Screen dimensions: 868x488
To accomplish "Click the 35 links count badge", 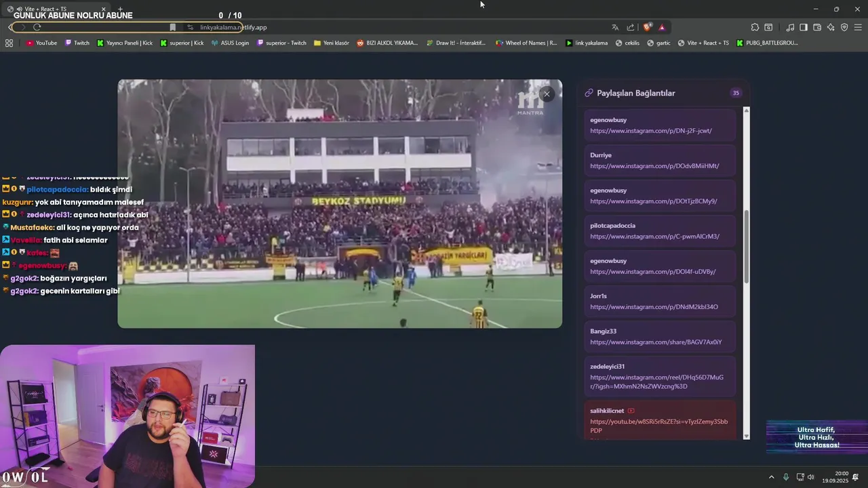I will point(735,93).
